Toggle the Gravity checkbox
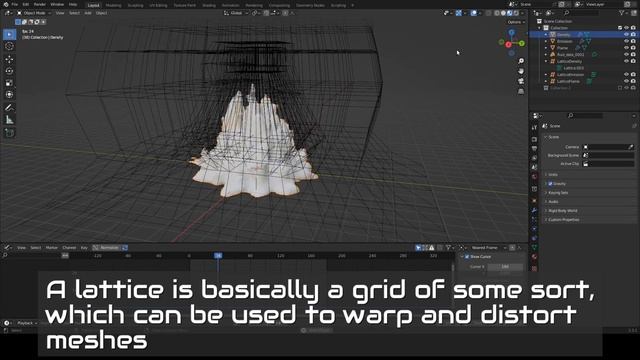Image resolution: width=640 pixels, height=360 pixels. point(550,184)
